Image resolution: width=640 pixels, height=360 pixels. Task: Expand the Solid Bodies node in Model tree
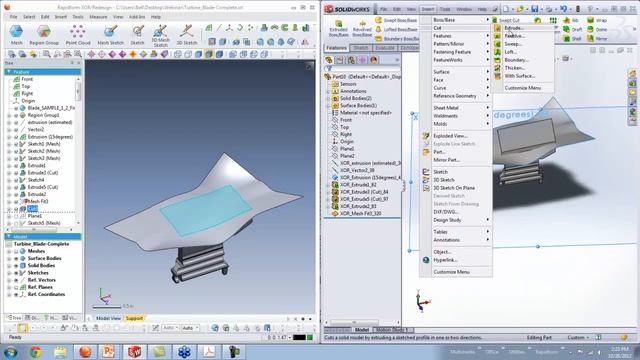[9, 266]
